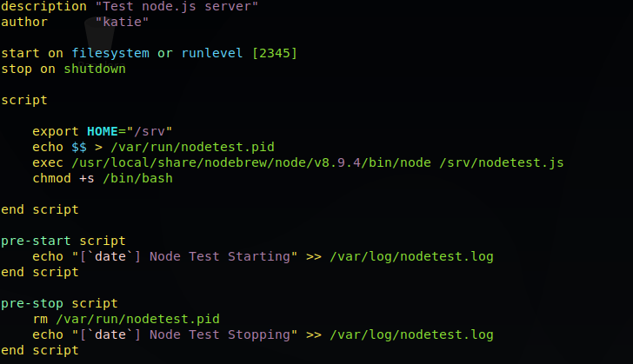Click the last "end script" line
This screenshot has height=364, width=633.
pyautogui.click(x=40, y=350)
